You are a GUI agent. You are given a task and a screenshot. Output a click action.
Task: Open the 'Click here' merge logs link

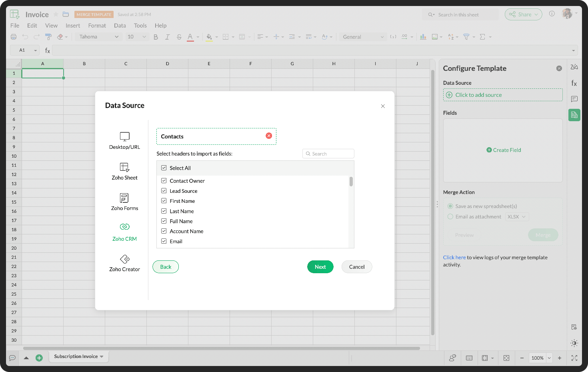(454, 257)
